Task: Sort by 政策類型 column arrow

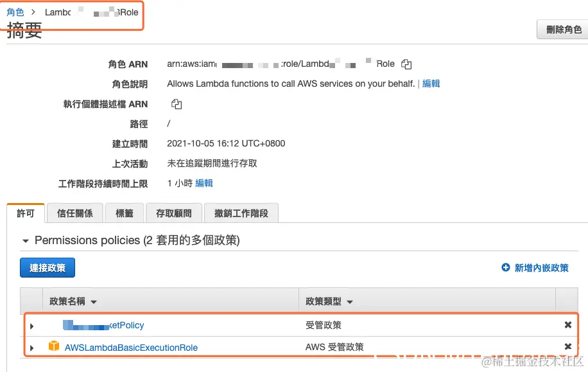Action: [349, 302]
